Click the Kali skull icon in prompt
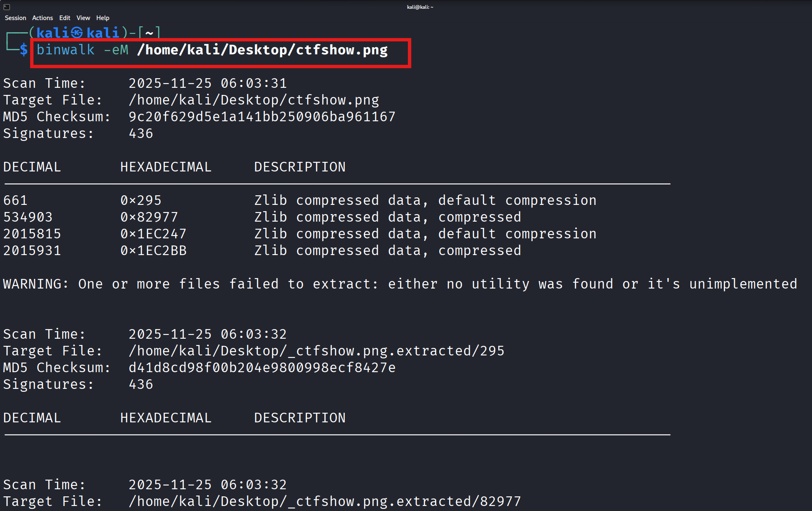The height and width of the screenshot is (511, 812). 77,33
